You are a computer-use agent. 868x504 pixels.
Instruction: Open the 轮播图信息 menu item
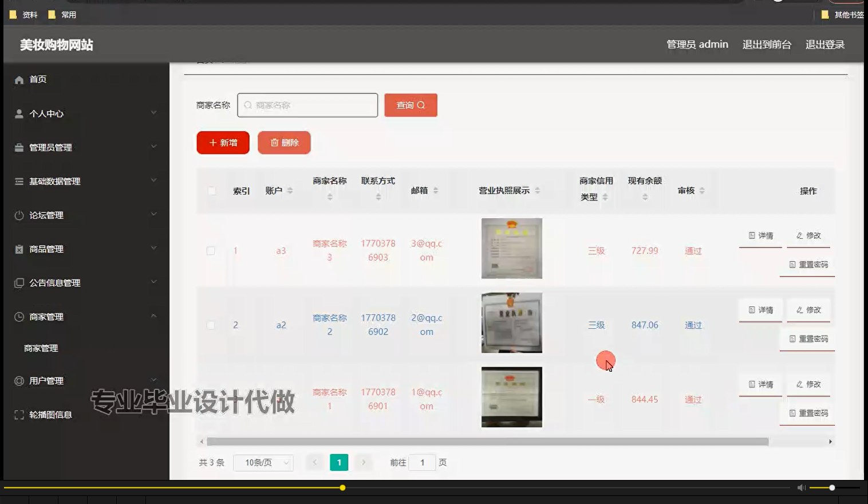click(x=50, y=415)
